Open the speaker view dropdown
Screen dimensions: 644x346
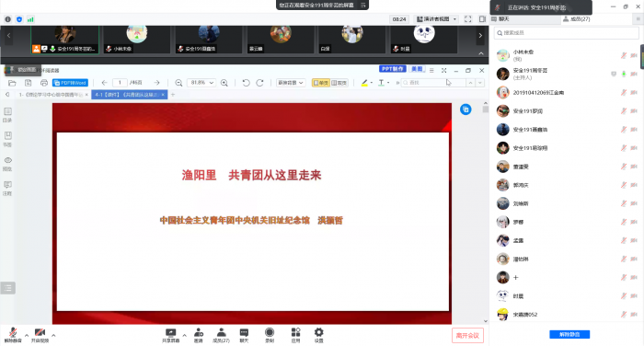(x=437, y=19)
